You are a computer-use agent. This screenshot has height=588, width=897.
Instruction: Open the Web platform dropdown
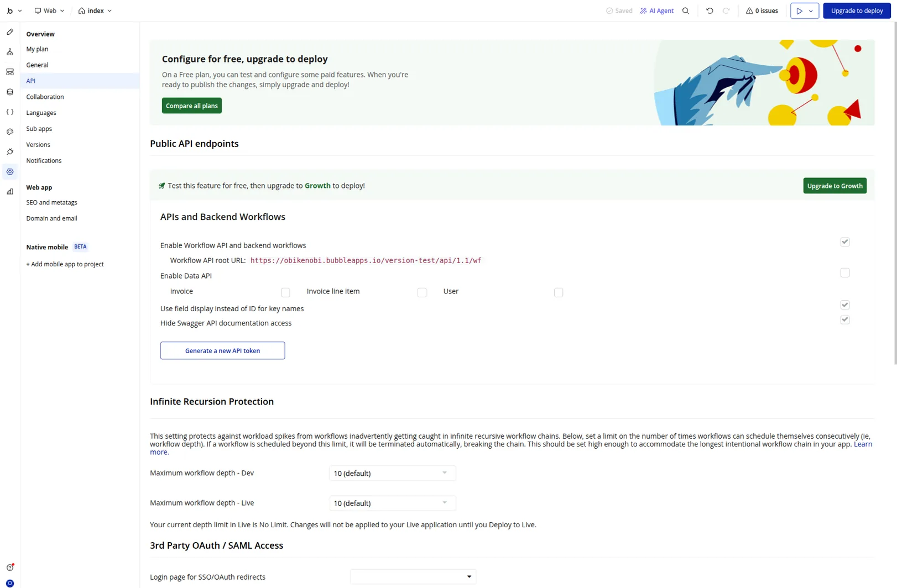point(49,11)
